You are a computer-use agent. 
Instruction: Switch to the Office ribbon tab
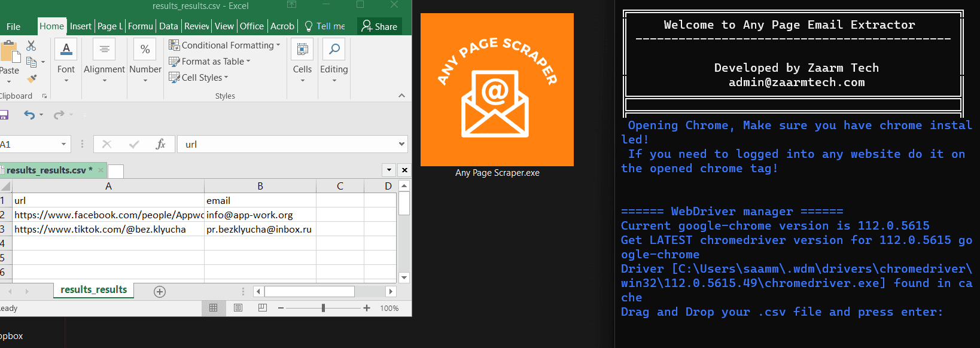[252, 26]
